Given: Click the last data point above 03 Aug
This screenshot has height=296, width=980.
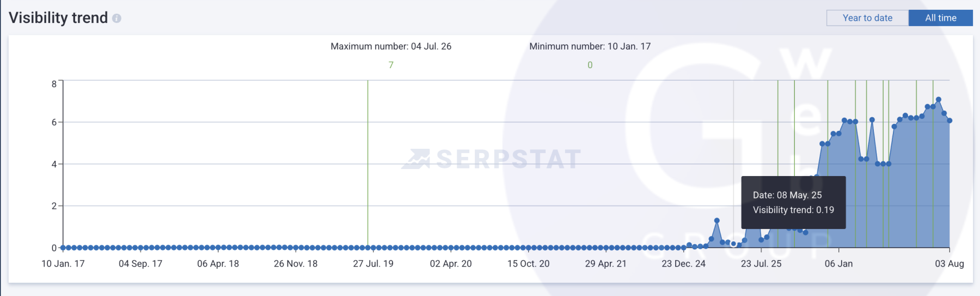Looking at the screenshot, I should tap(950, 120).
